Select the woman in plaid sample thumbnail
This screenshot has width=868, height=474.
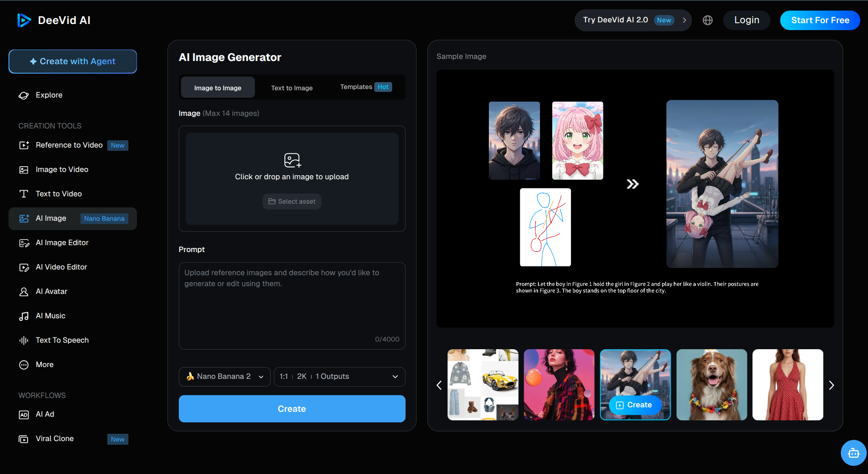[559, 385]
